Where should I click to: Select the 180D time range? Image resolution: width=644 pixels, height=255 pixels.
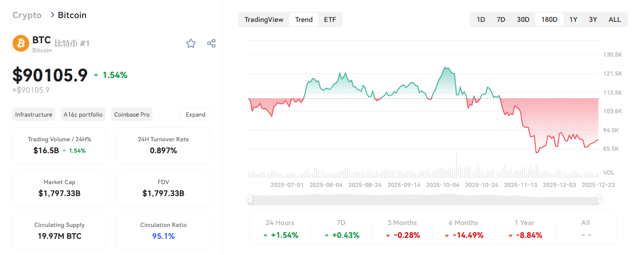click(549, 20)
